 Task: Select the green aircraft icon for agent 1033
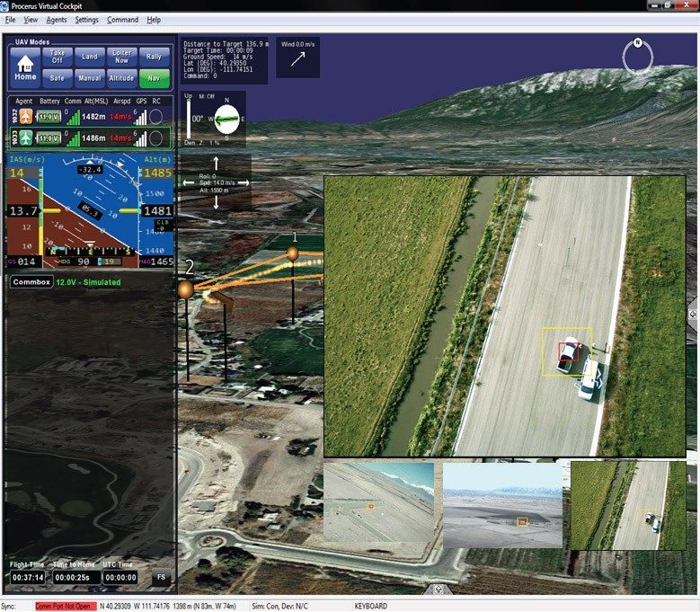pos(25,138)
